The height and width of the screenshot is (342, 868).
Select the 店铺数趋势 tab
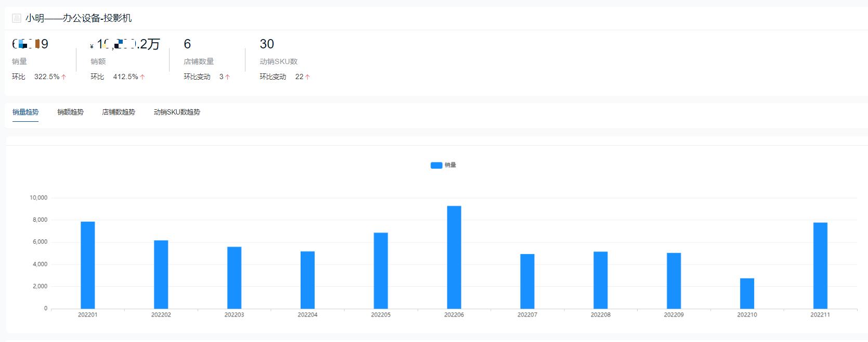click(x=119, y=112)
